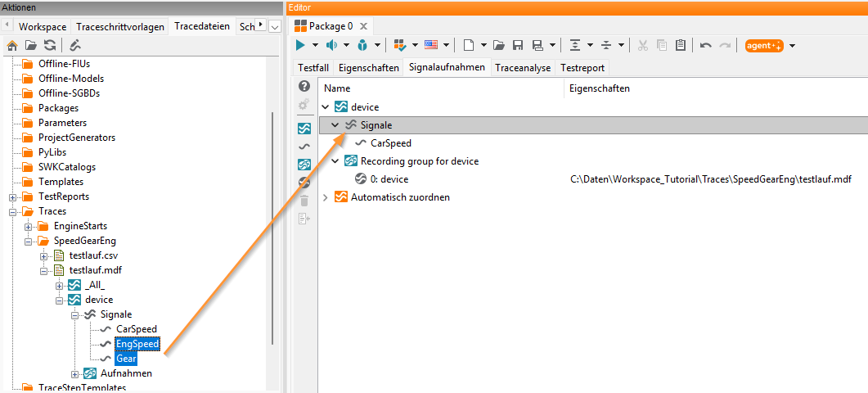Click the blue Play run button
Viewport: 868px width, 393px height.
tap(300, 46)
